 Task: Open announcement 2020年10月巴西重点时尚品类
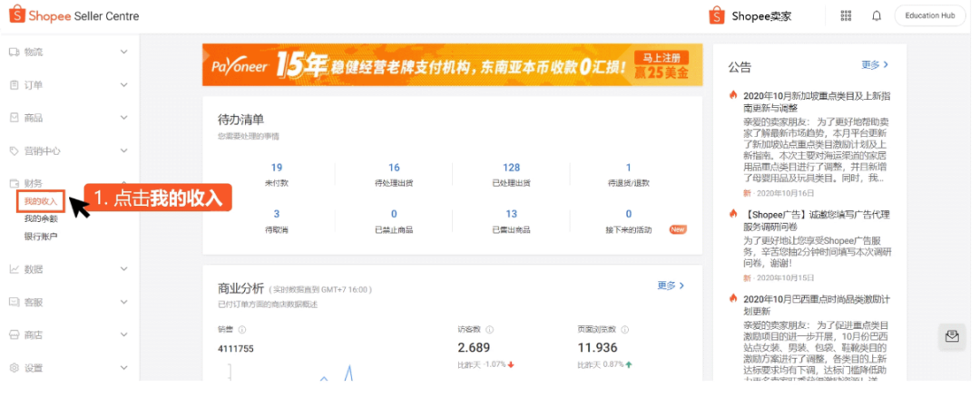coord(817,304)
